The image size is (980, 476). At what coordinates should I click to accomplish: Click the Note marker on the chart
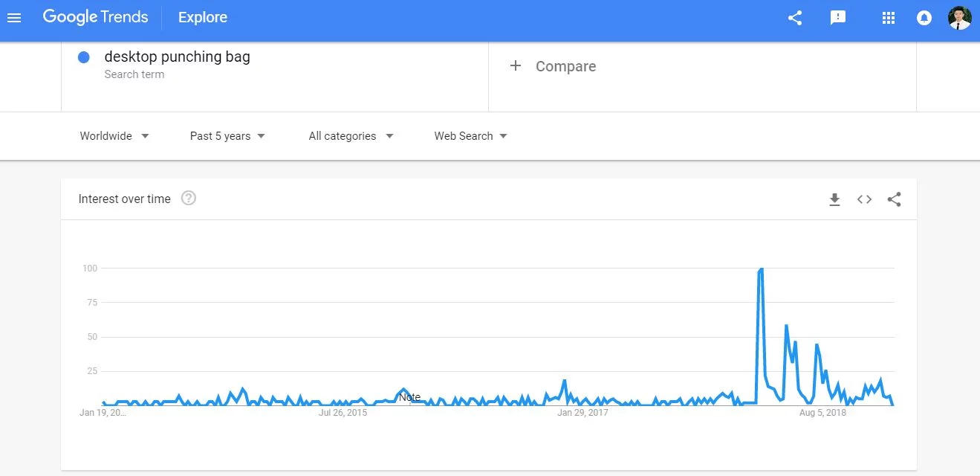pyautogui.click(x=409, y=397)
